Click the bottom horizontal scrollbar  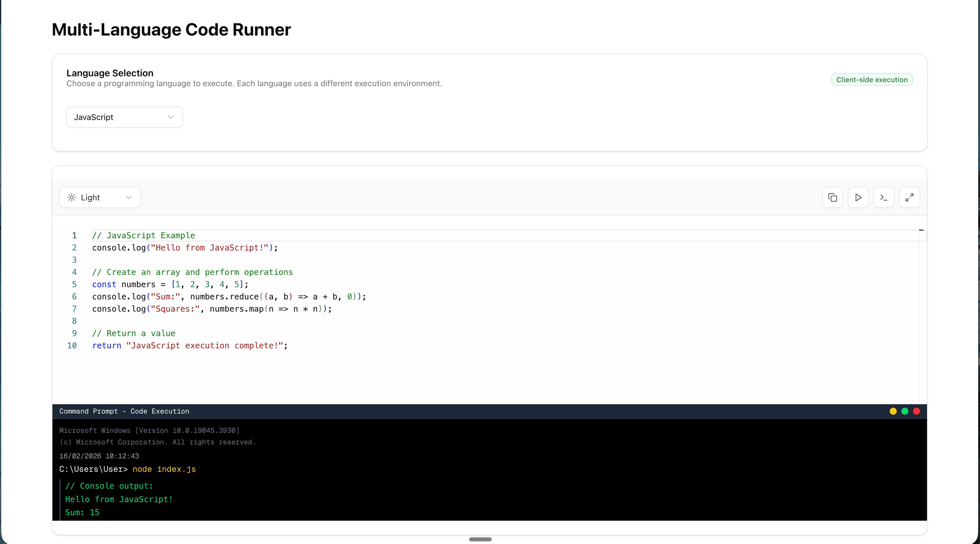pos(480,539)
